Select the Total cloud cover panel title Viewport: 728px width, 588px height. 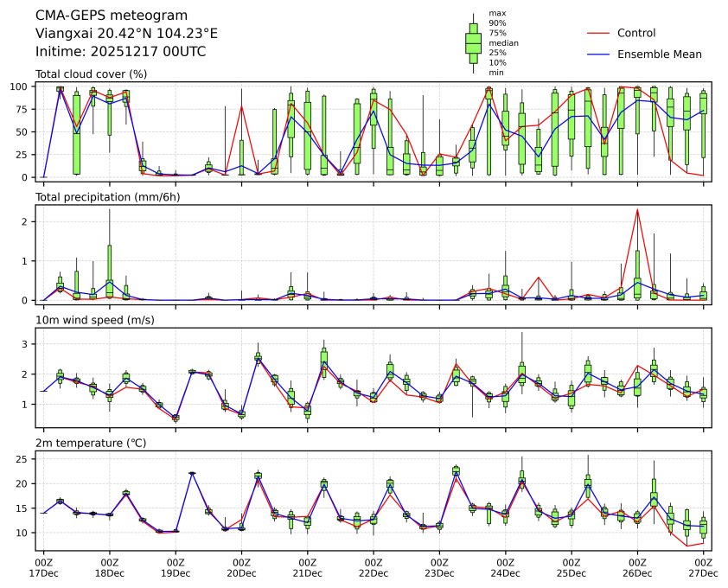point(91,74)
